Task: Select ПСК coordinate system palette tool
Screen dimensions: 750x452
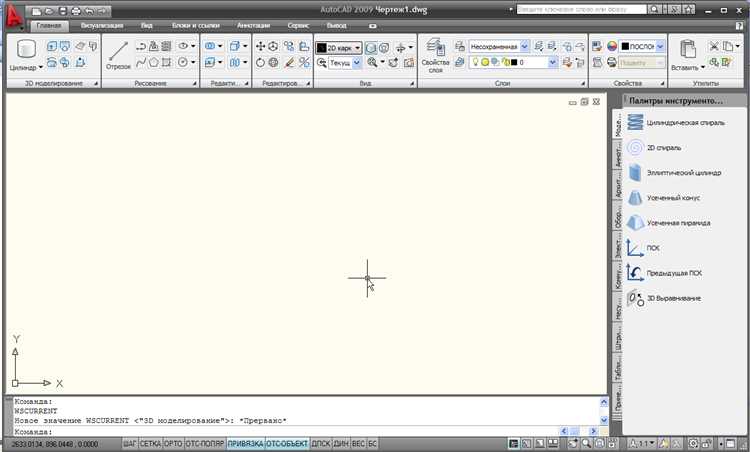Action: tap(644, 248)
